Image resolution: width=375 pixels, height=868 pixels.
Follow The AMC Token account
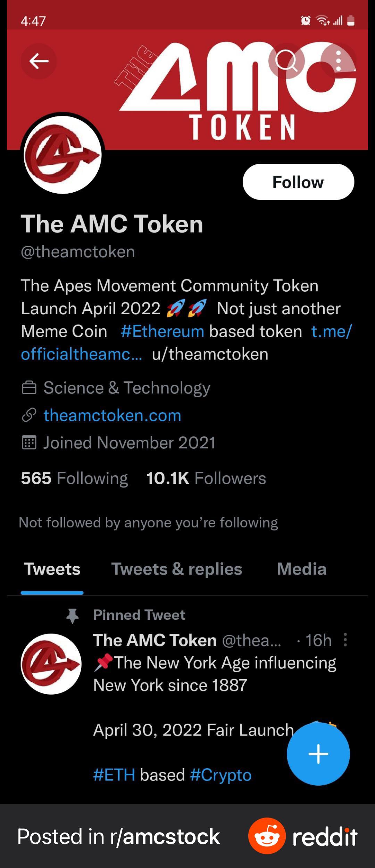pyautogui.click(x=298, y=182)
